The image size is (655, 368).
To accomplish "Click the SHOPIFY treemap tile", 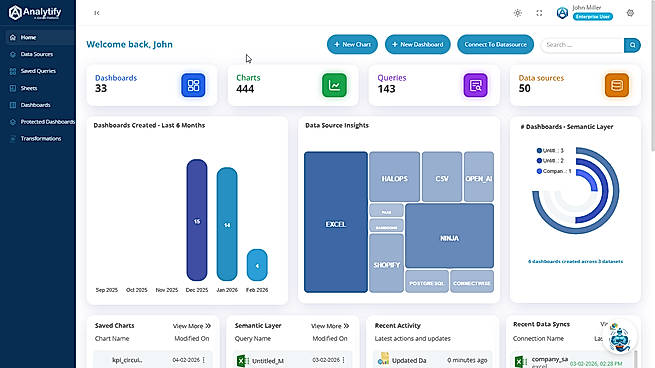I will [x=386, y=263].
